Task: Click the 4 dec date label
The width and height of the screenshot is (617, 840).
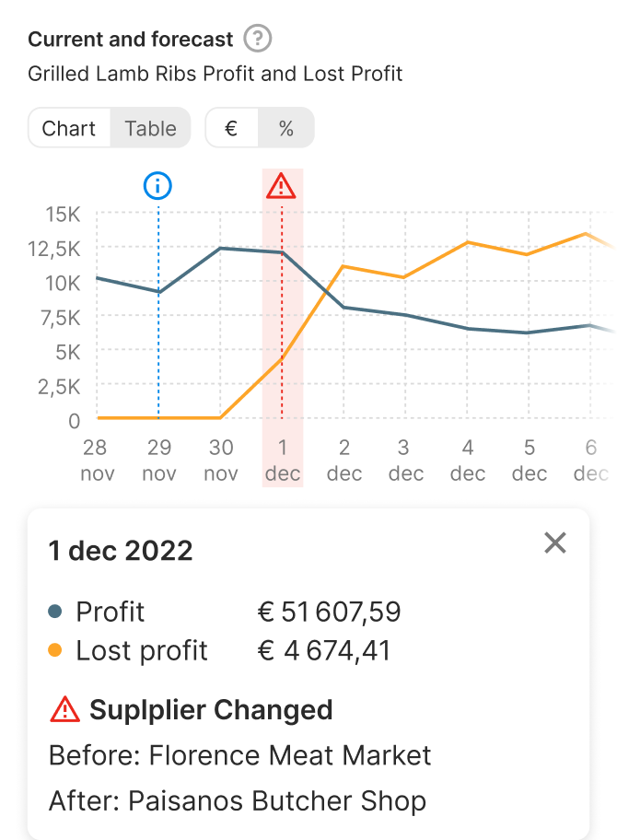Action: coord(468,461)
